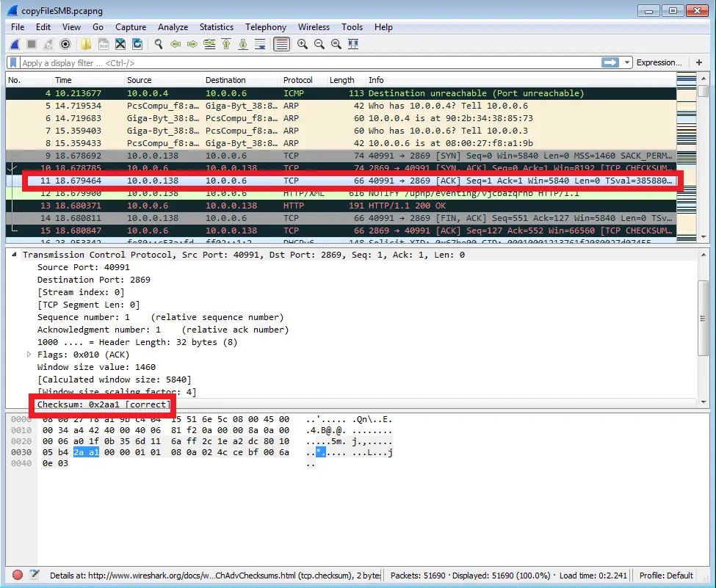Click the plus button to add filter
Image resolution: width=716 pixels, height=588 pixels.
698,63
